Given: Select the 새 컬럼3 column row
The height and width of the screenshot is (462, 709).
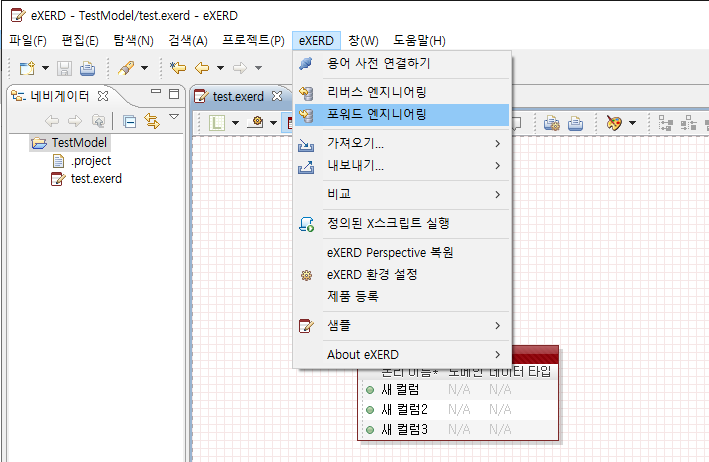Looking at the screenshot, I should pos(458,429).
